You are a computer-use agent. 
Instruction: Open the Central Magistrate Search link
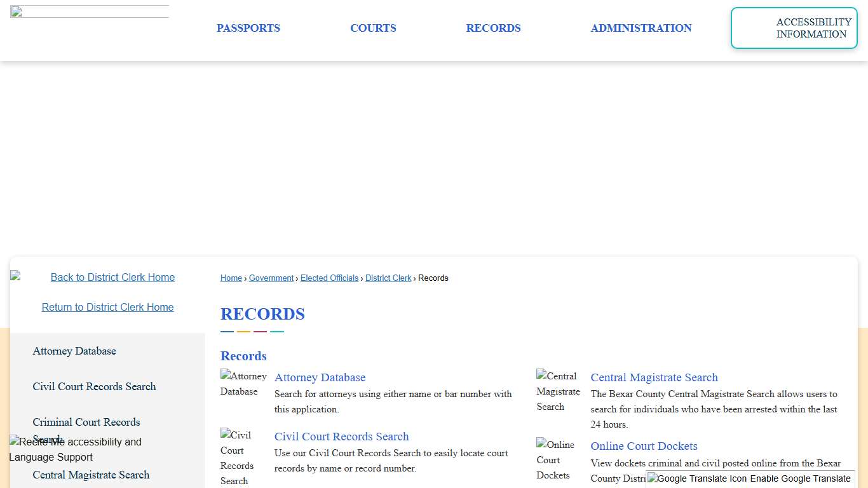tap(654, 377)
